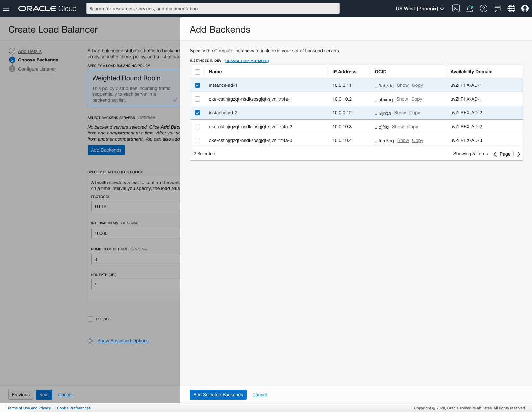Go to Configure Listener step
This screenshot has width=532, height=412.
click(x=37, y=69)
